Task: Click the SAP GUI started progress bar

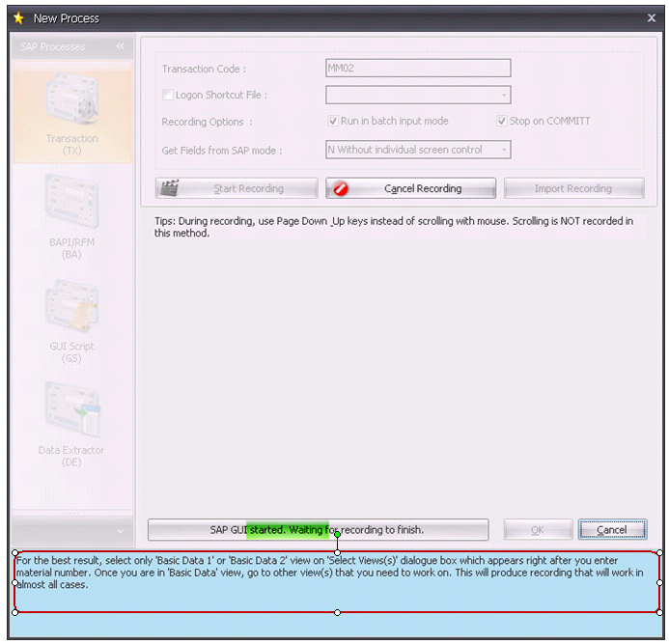Action: pyautogui.click(x=318, y=530)
